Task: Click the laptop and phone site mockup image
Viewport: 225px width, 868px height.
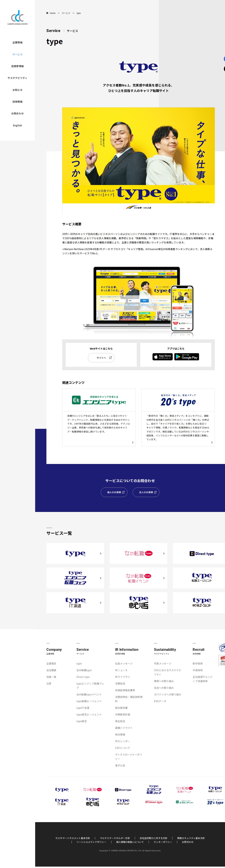Action: [x=139, y=302]
